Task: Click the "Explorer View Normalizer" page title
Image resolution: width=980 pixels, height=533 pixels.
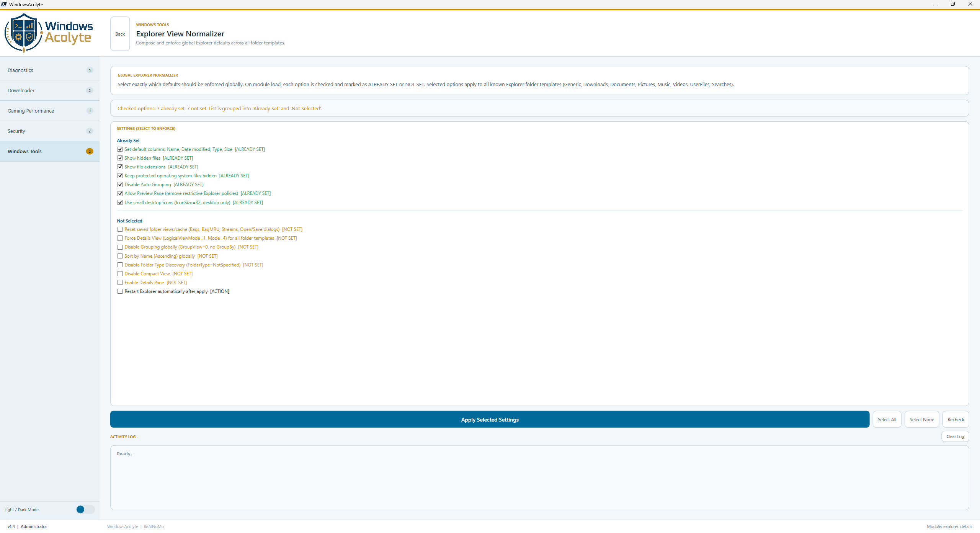Action: [180, 34]
